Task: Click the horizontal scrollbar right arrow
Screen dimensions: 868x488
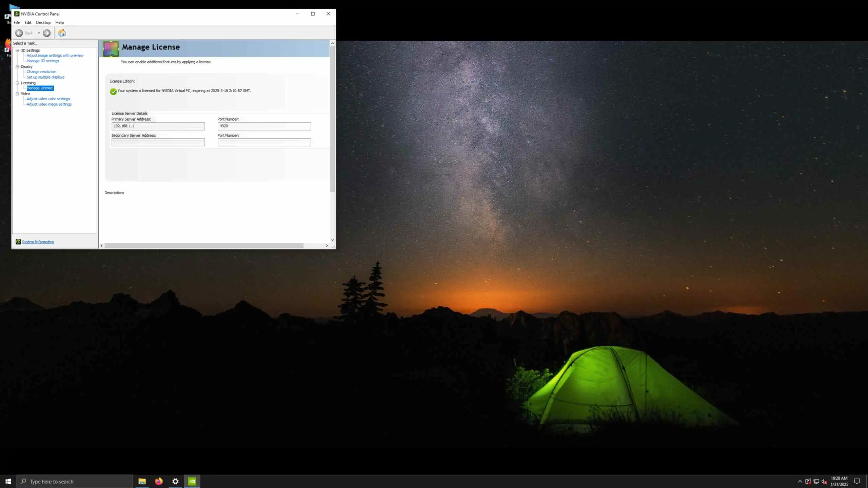Action: (327, 246)
